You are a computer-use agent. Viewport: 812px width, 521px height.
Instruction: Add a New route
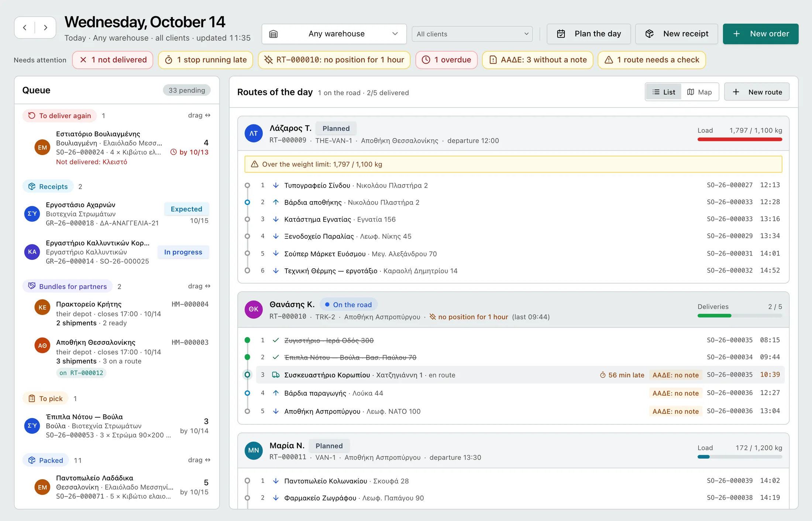757,92
